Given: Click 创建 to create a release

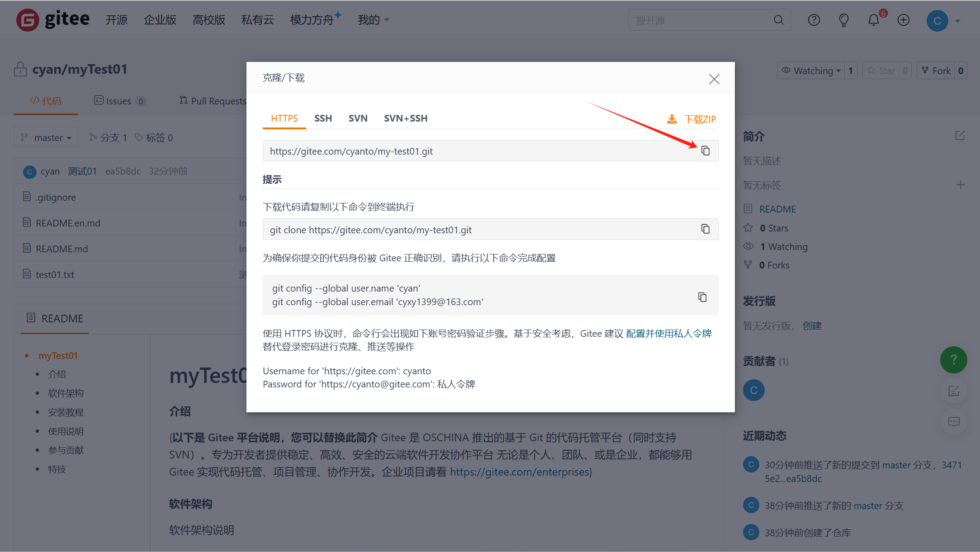Looking at the screenshot, I should coord(812,326).
